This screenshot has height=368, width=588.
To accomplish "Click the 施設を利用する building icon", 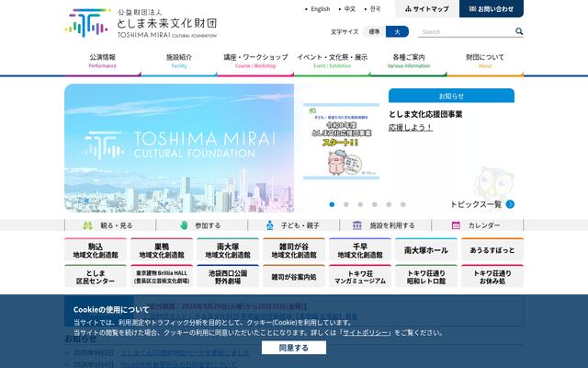I will click(357, 225).
